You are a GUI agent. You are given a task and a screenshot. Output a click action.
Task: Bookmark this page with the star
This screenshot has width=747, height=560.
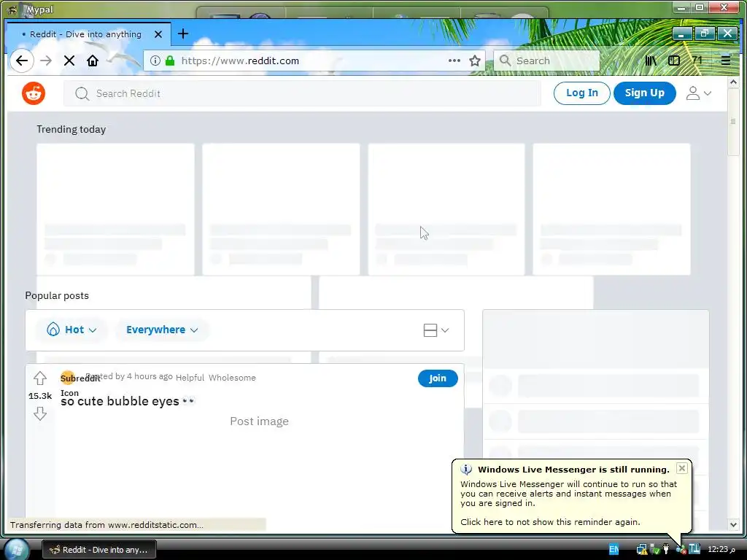474,61
